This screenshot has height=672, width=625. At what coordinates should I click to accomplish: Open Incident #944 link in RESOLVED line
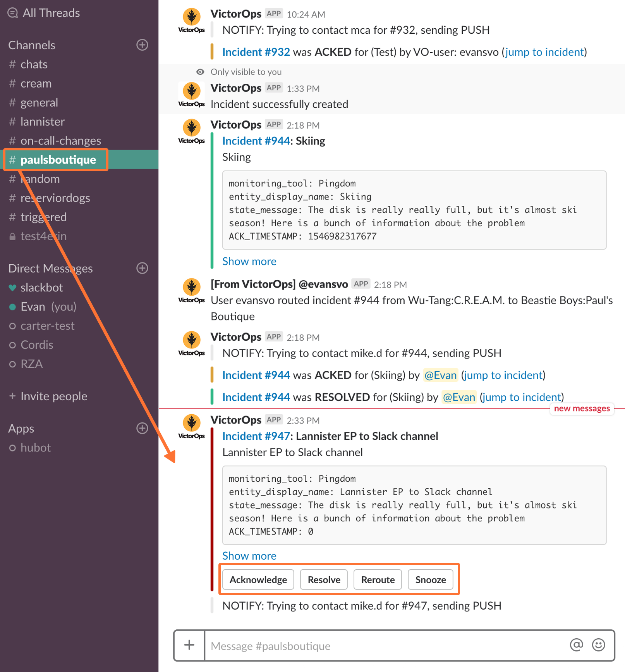coord(256,397)
